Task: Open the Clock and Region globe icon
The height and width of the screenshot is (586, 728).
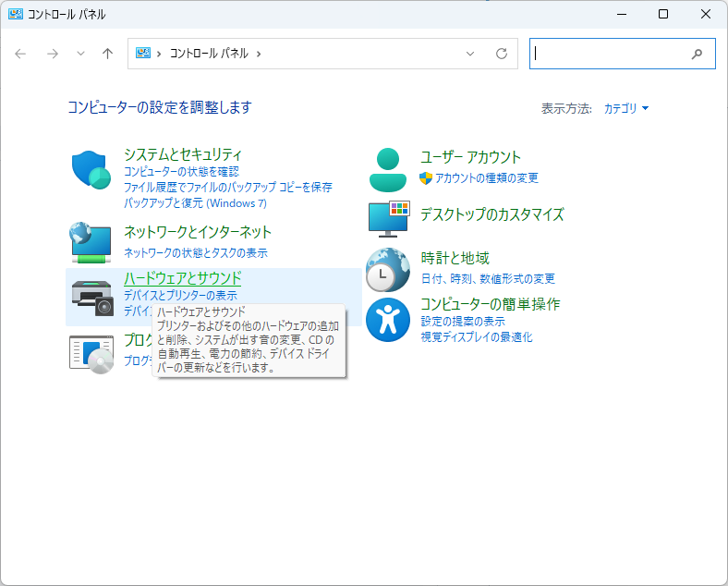Action: coord(388,270)
